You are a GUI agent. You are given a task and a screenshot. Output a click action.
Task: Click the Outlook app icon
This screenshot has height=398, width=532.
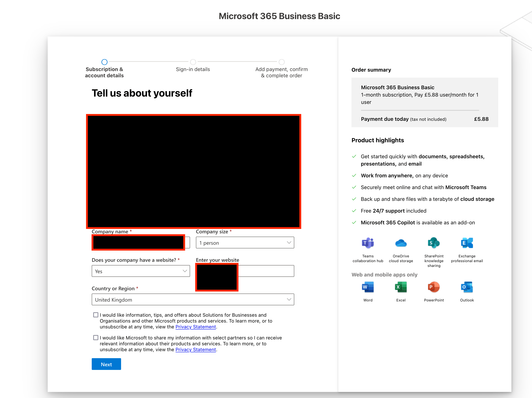point(467,287)
